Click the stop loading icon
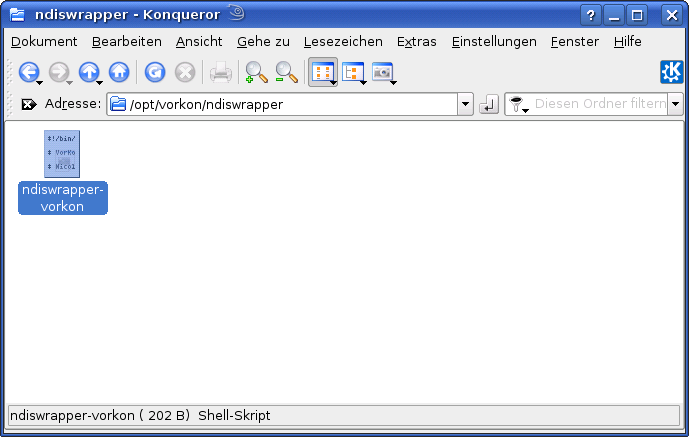689x437 pixels. coord(185,72)
